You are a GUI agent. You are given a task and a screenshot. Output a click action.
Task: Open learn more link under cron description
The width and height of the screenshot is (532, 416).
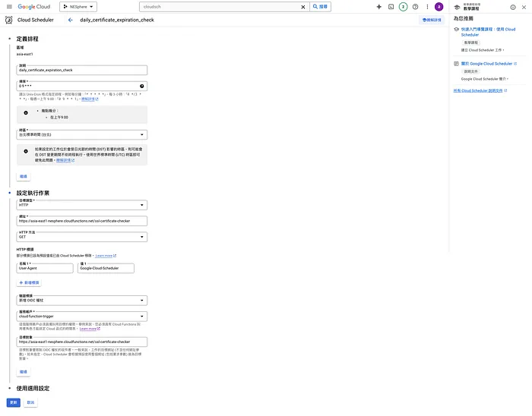(90, 99)
